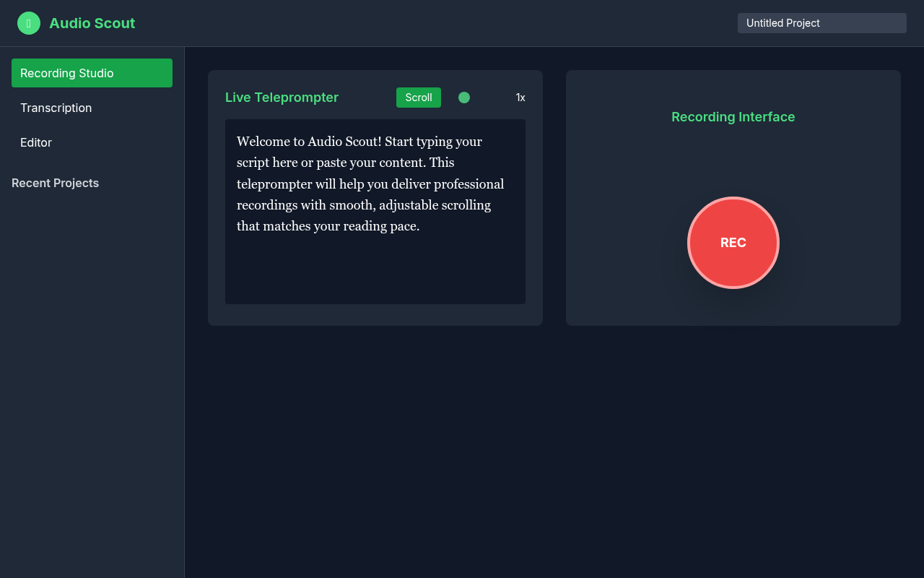Click inside the Untitled Project name field
The width and height of the screenshot is (924, 578).
(x=821, y=22)
